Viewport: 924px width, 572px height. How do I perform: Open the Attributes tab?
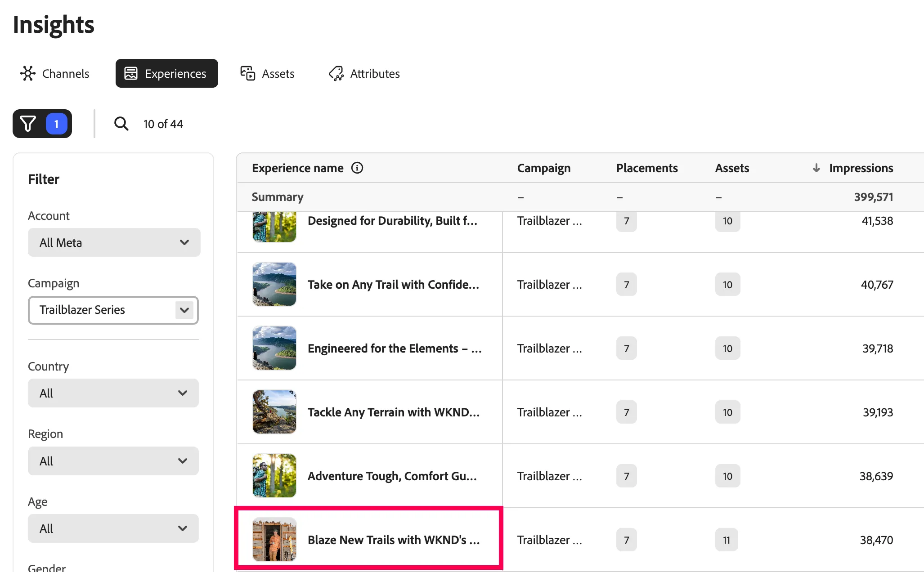pos(364,73)
